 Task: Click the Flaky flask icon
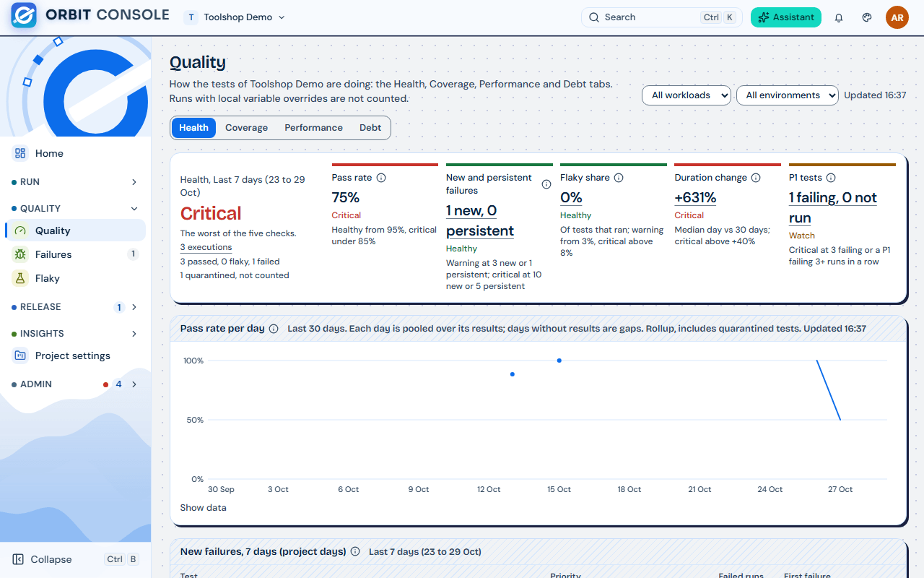[20, 278]
